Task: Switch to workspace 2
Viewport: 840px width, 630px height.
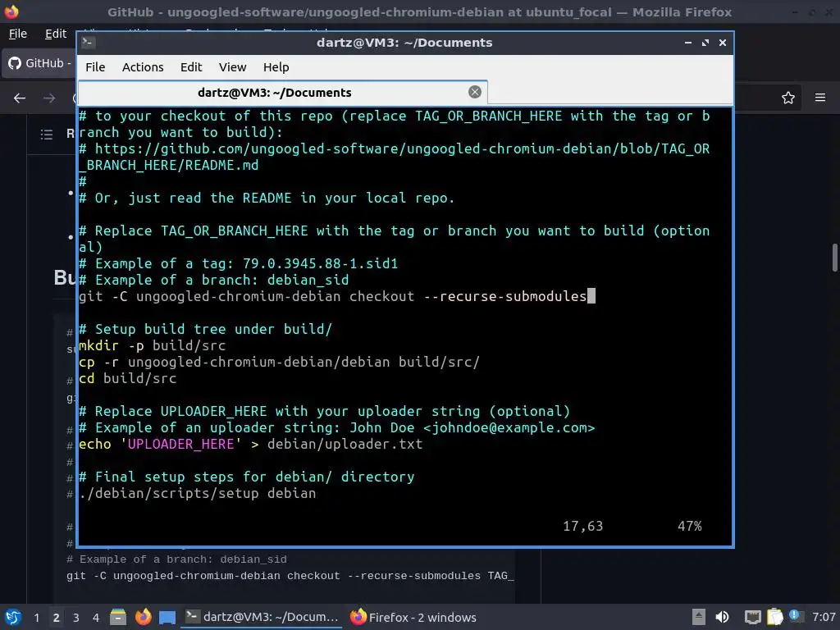Action: (x=57, y=618)
